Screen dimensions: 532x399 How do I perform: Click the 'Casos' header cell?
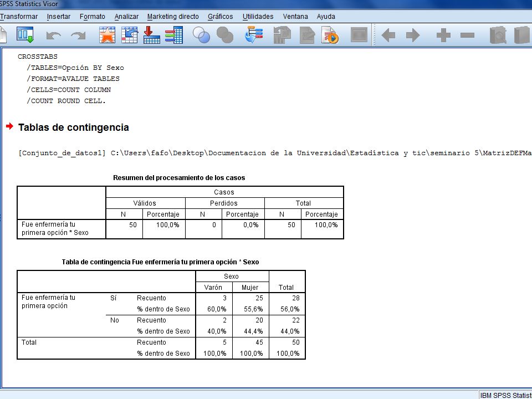pyautogui.click(x=224, y=192)
